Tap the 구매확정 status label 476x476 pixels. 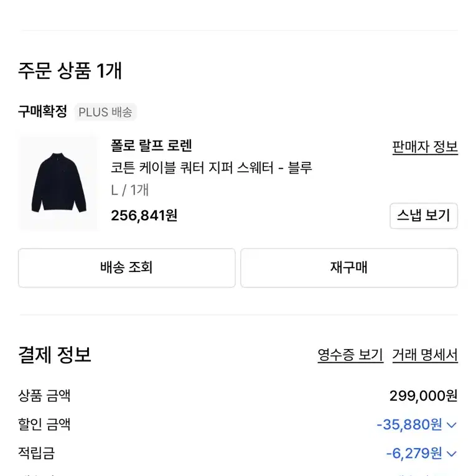click(42, 111)
